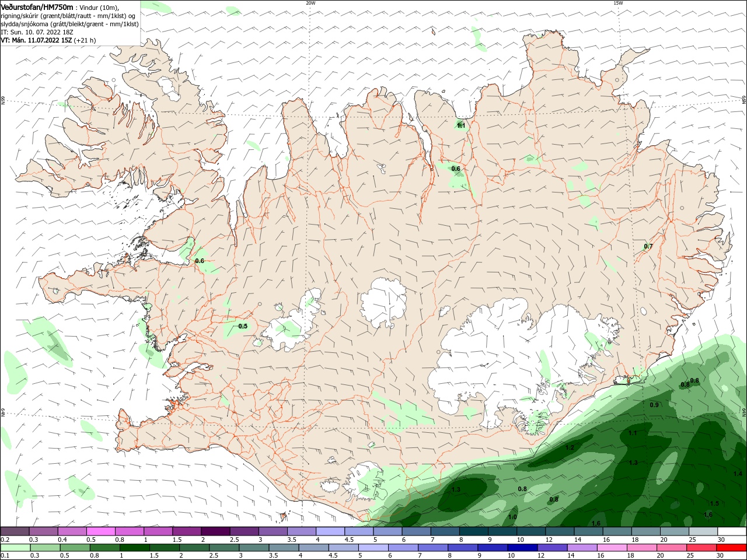Click the Veðurstofan/HM750m title text
Image resolution: width=747 pixels, height=560 pixels.
click(x=37, y=7)
